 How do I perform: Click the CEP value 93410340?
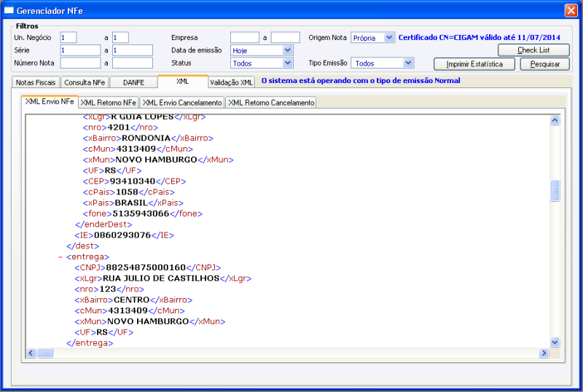(133, 181)
